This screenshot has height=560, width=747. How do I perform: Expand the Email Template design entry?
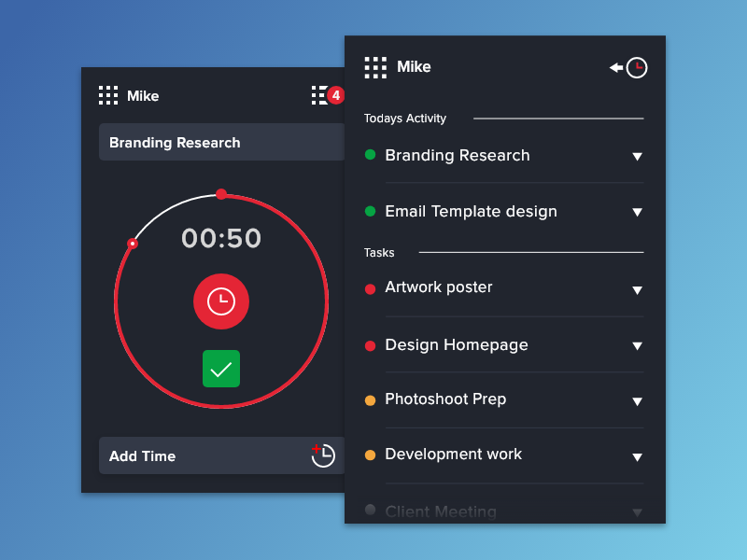(x=638, y=212)
